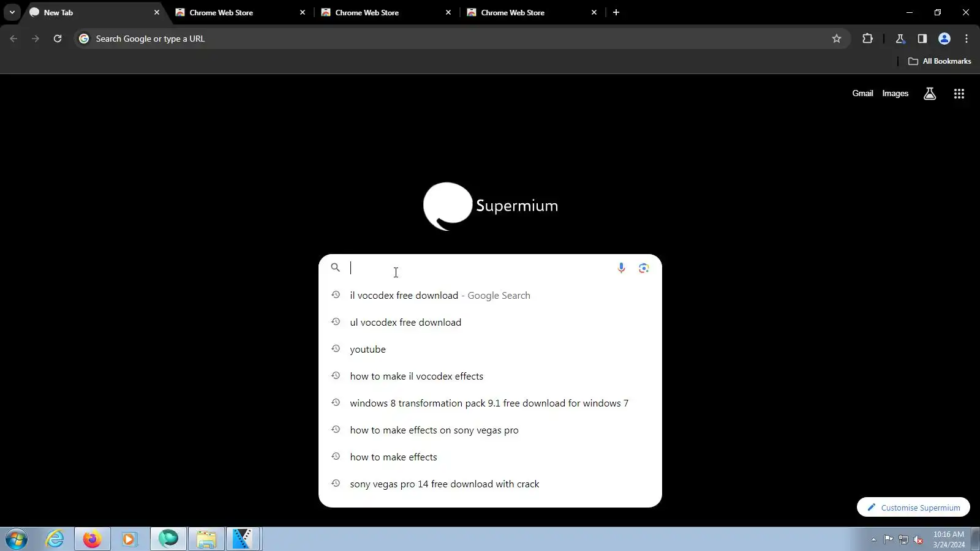Open the tab search dropdown arrow
The width and height of the screenshot is (980, 551).
tap(12, 12)
